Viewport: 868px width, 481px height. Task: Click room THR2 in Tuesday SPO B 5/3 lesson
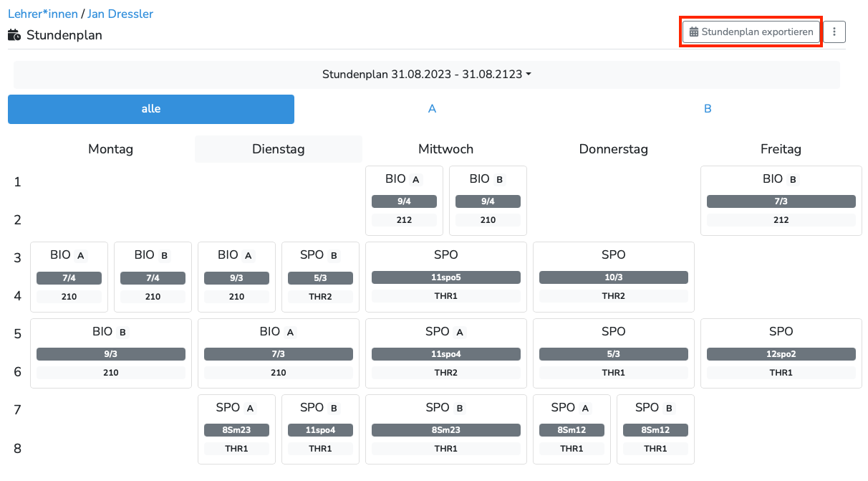(320, 296)
